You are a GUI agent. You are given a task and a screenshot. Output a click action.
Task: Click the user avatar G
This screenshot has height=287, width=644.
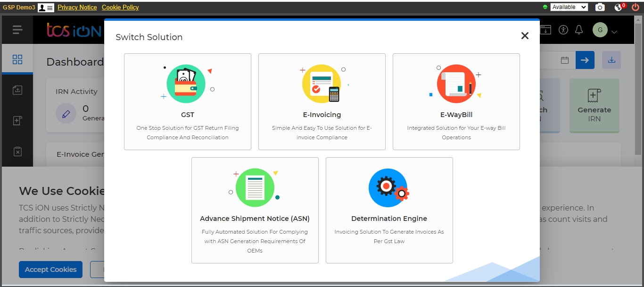click(600, 30)
